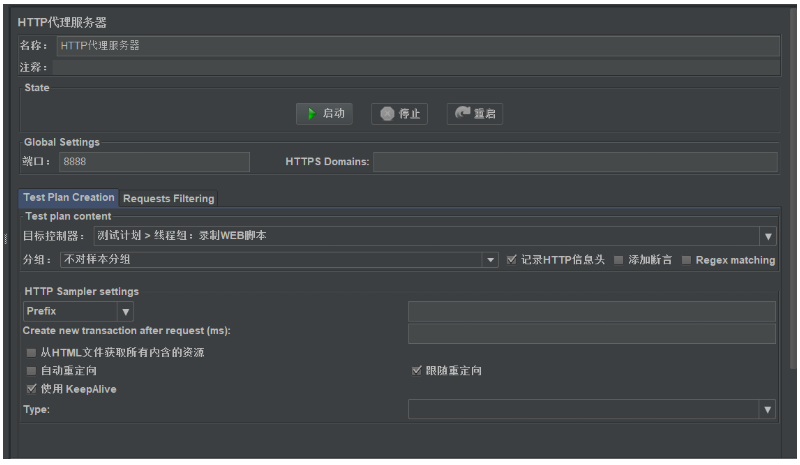The image size is (800, 465).
Task: Enable the 自动重定向 checkbox
Action: [31, 371]
